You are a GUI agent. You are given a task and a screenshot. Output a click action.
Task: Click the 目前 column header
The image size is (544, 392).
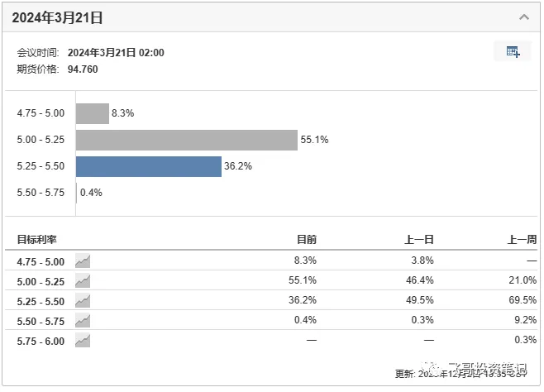tap(307, 240)
